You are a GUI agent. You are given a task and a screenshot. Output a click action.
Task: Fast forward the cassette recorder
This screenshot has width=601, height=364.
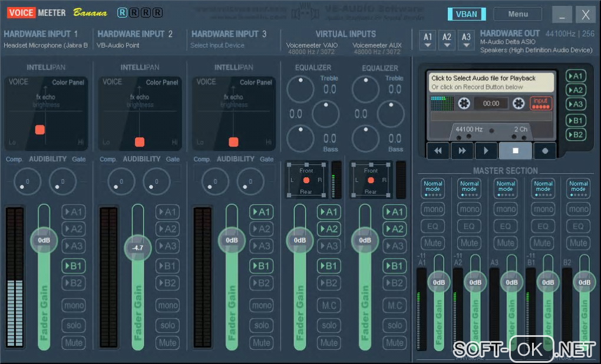pos(462,151)
